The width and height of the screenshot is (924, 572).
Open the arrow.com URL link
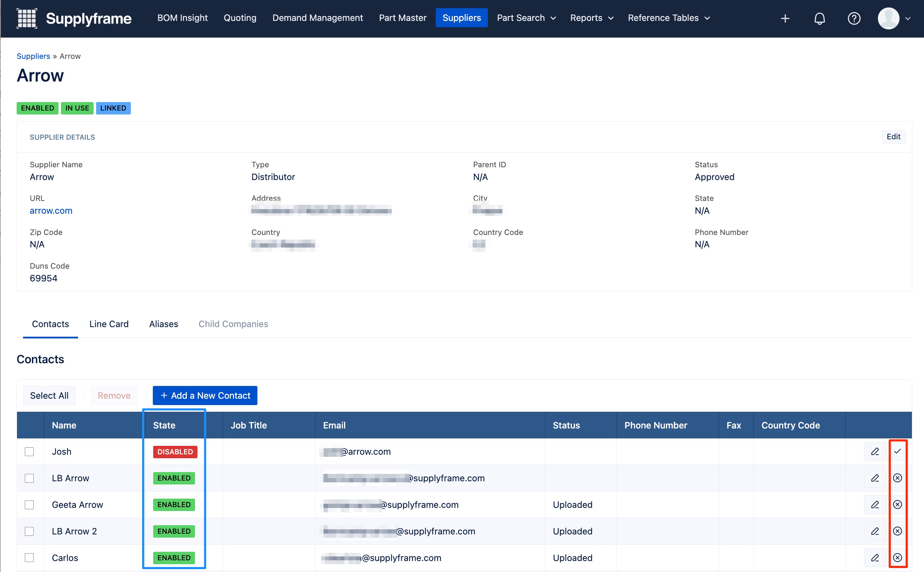pyautogui.click(x=51, y=211)
